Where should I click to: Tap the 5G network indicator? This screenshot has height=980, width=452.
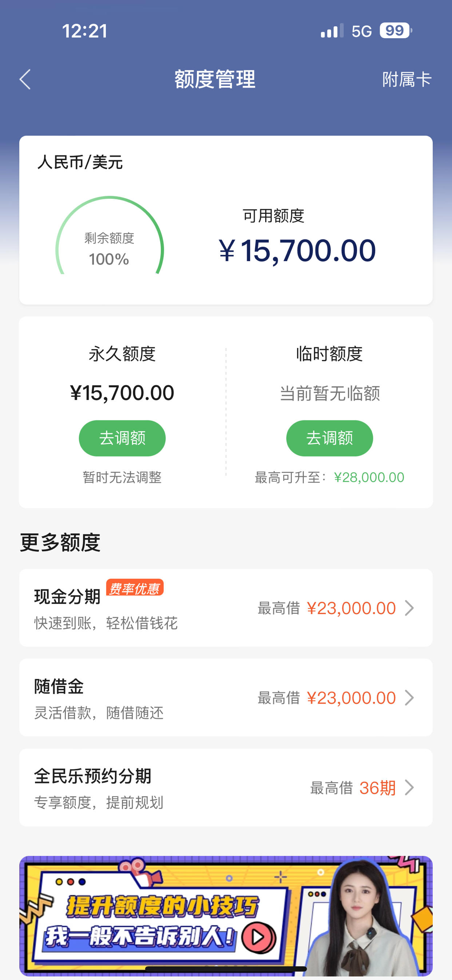click(361, 31)
